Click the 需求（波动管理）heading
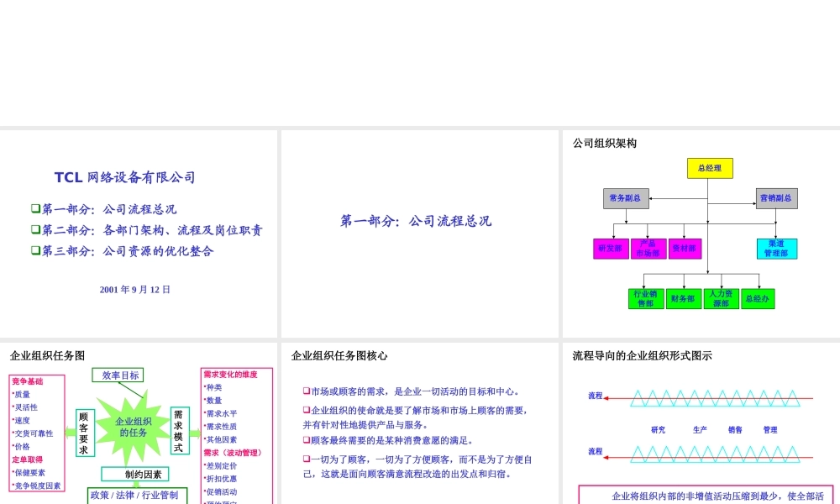The height and width of the screenshot is (504, 840). 233,453
